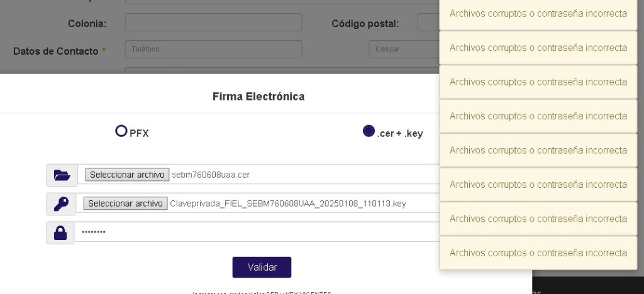Select the .cer + .key radio option
Viewport: 644px width, 294px height.
click(369, 131)
